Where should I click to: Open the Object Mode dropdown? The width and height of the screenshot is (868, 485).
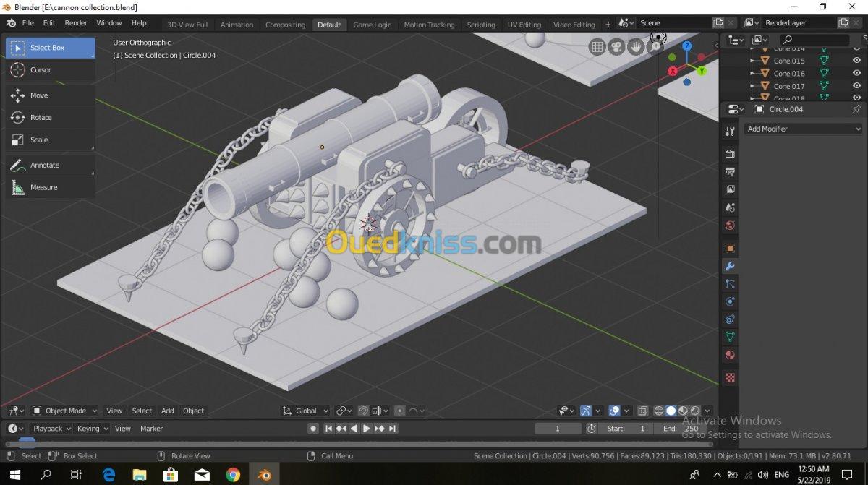click(66, 411)
